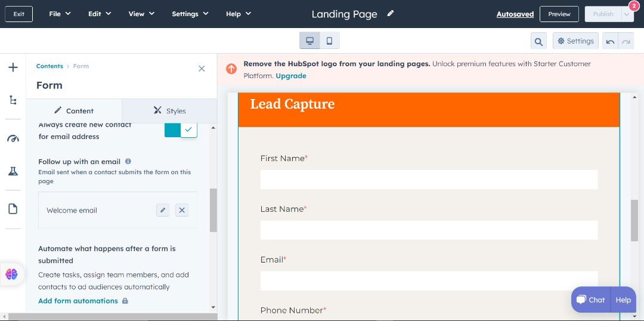
Task: Select the Content tab
Action: click(x=74, y=111)
